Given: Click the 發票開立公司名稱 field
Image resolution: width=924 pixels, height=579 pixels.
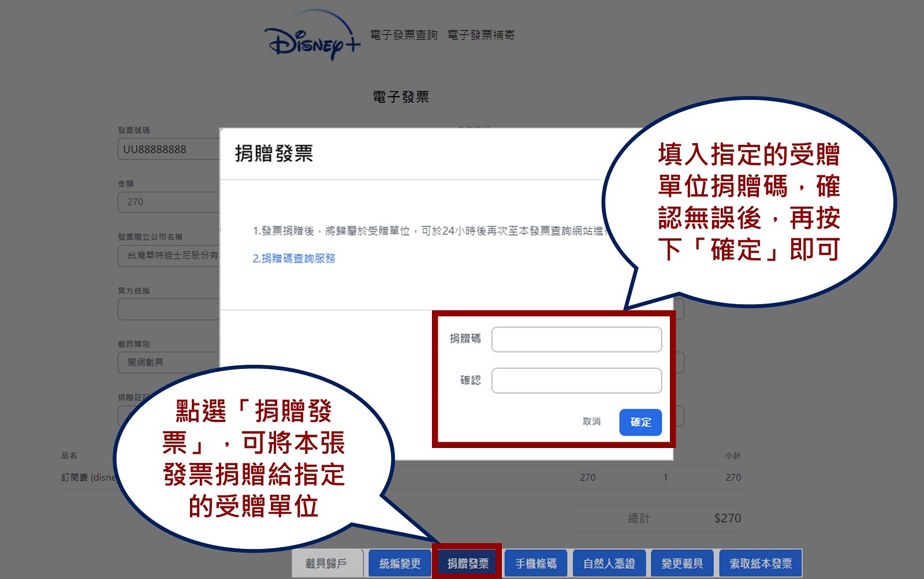Looking at the screenshot, I should 169,255.
